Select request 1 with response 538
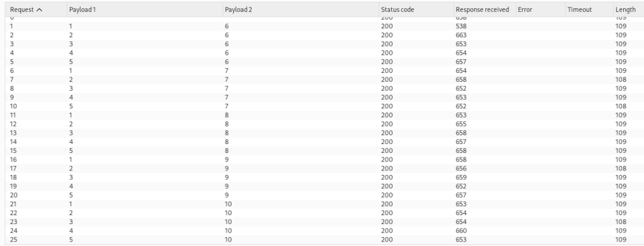The image size is (644, 246). (x=325, y=26)
